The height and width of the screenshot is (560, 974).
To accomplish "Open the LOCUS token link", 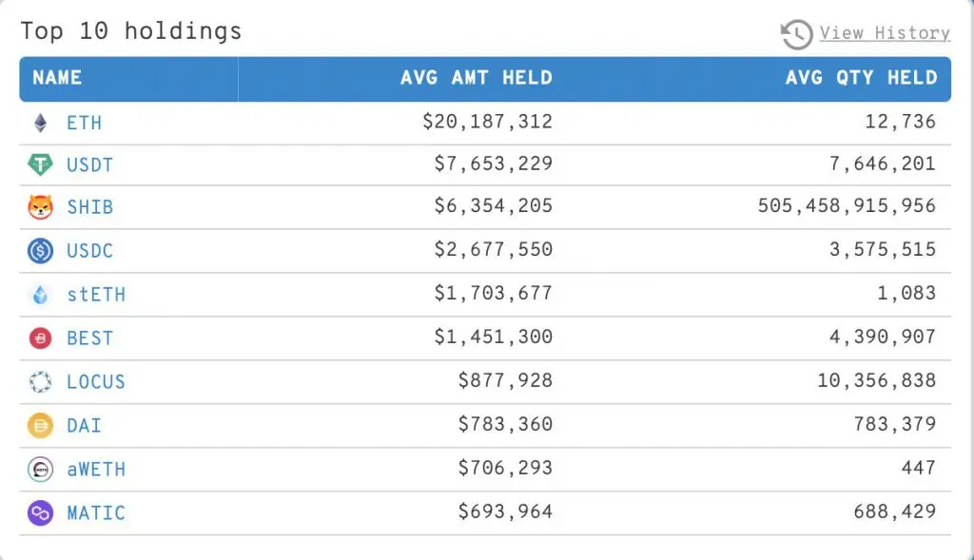I will click(x=95, y=382).
